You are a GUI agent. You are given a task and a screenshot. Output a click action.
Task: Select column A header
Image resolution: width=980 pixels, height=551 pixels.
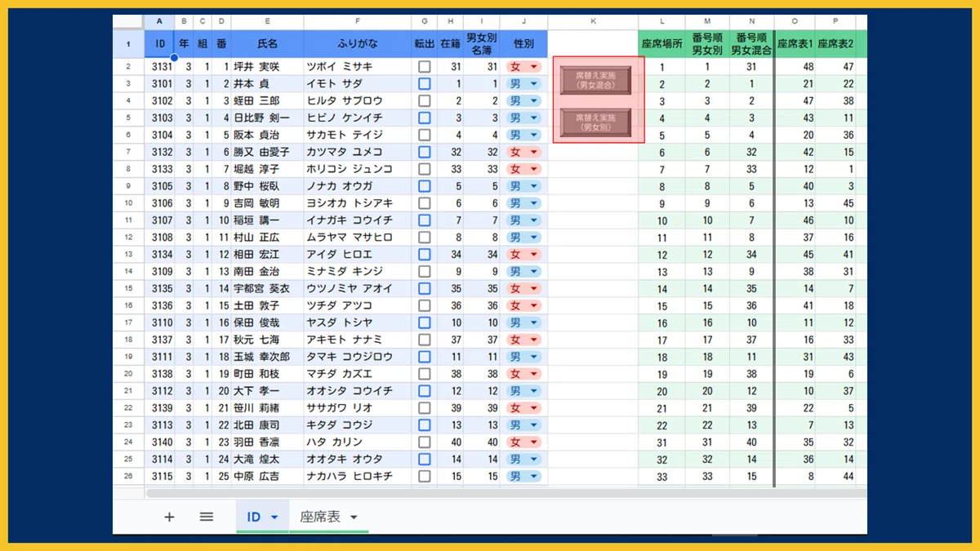pos(159,22)
